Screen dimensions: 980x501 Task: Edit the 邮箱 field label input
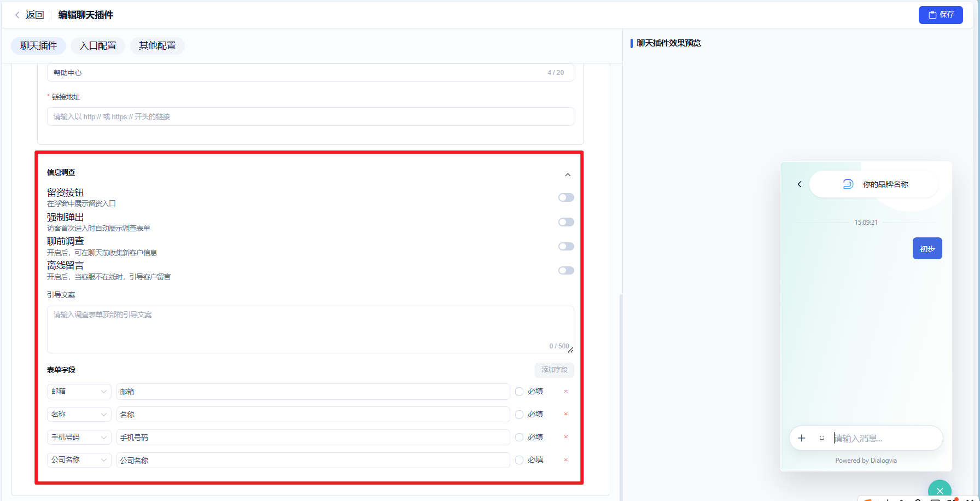coord(313,392)
